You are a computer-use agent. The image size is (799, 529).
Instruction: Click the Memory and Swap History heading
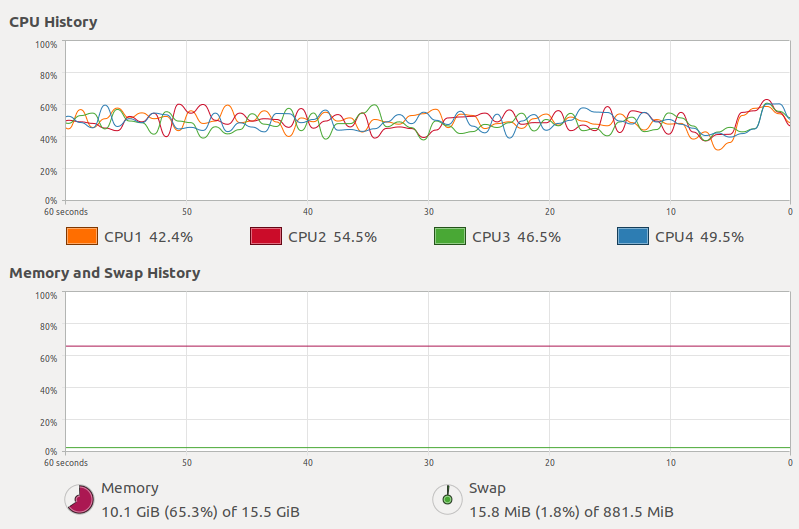pyautogui.click(x=104, y=273)
